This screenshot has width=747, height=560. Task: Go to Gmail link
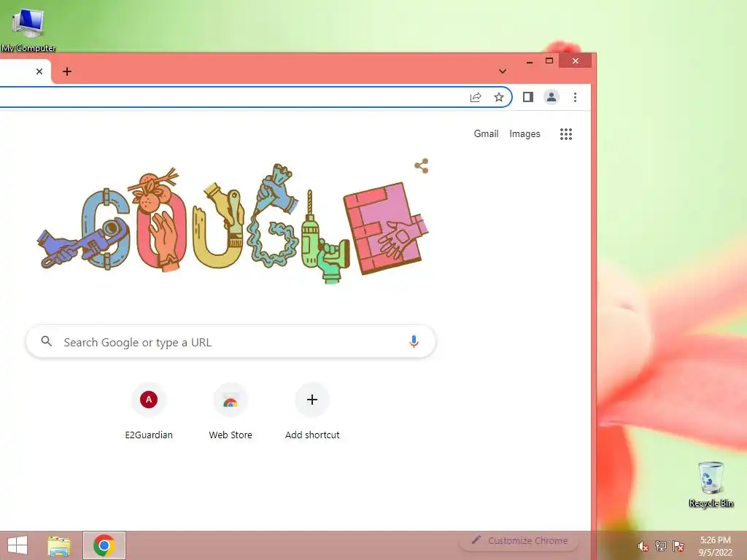click(x=486, y=134)
